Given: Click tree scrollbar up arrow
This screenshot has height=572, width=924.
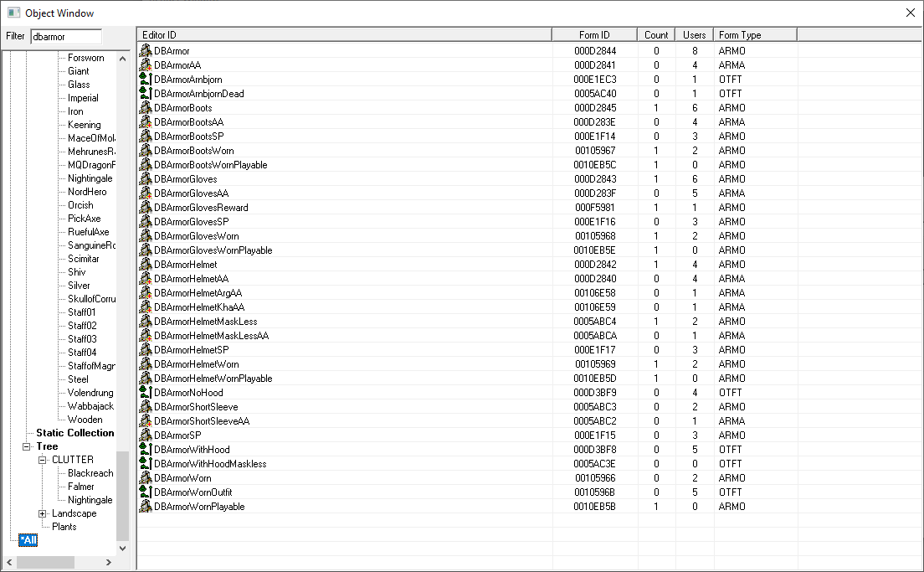Looking at the screenshot, I should click(x=122, y=59).
